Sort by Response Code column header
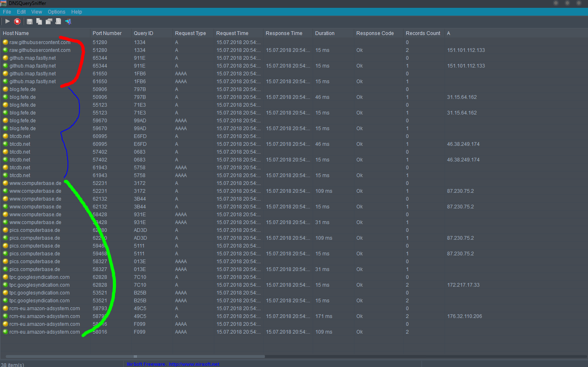The height and width of the screenshot is (367, 588). (x=379, y=33)
